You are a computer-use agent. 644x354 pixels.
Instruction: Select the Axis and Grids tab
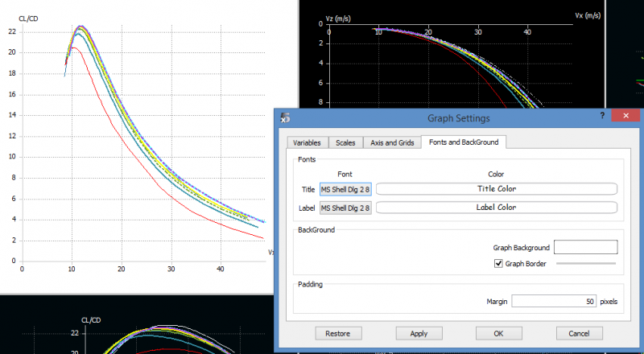tap(392, 142)
